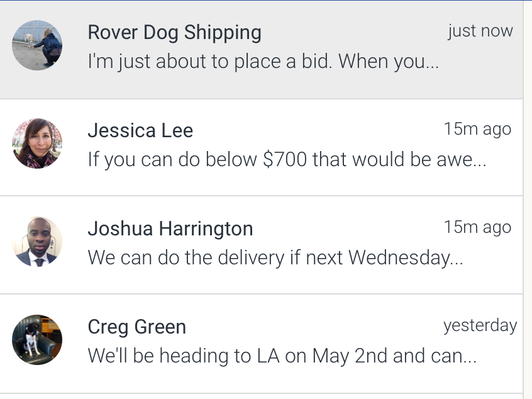Select the partially visible row below Creg Green
This screenshot has height=399, width=532.
[261, 396]
